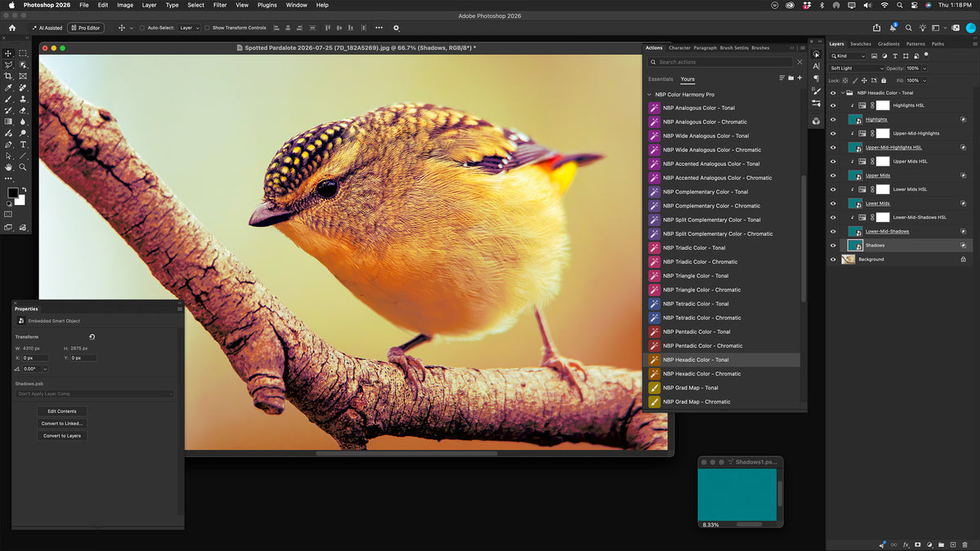Add layer style via fx icon
The width and height of the screenshot is (980, 551).
[x=906, y=544]
